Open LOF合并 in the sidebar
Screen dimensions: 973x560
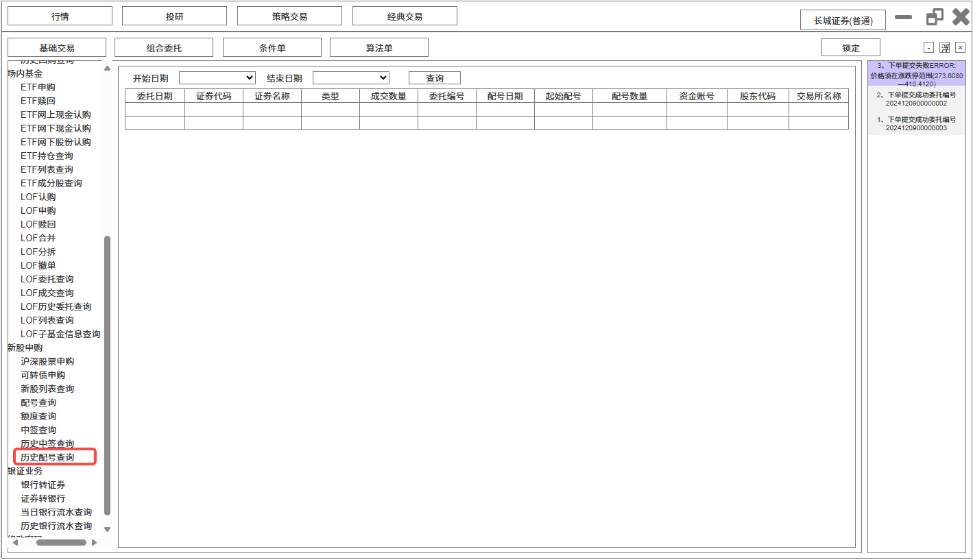(x=38, y=238)
